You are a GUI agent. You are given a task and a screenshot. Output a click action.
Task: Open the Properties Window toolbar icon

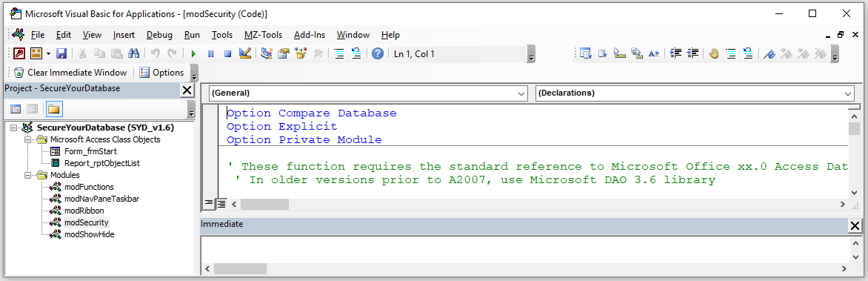coord(284,54)
